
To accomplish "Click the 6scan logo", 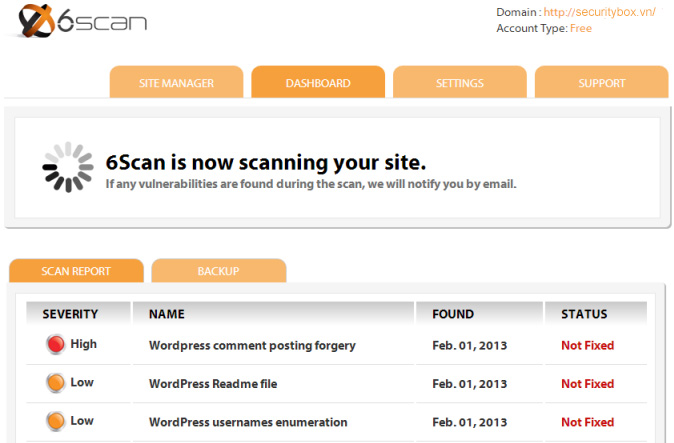I will click(82, 21).
